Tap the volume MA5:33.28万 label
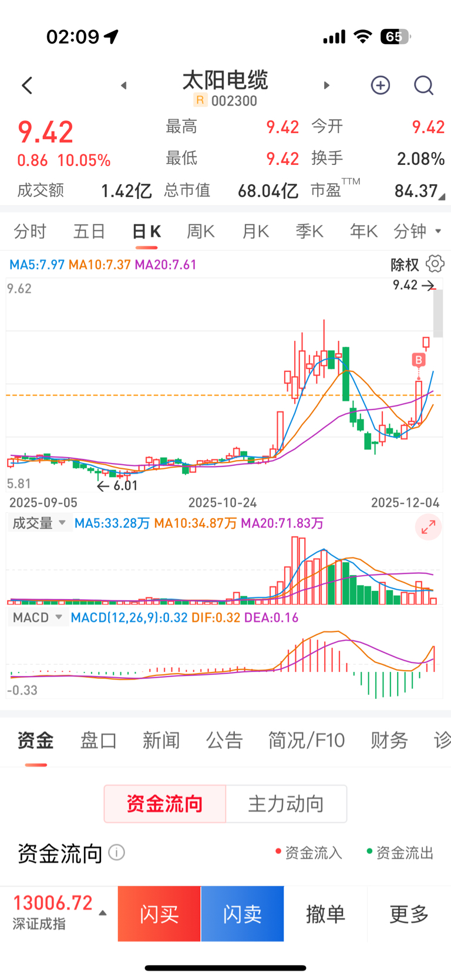The width and height of the screenshot is (451, 980). tap(112, 523)
